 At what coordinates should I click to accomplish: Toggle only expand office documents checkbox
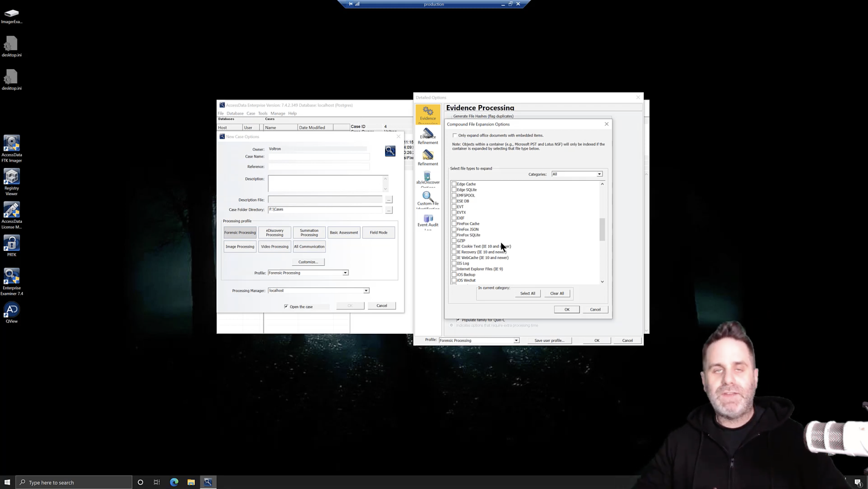coord(455,135)
